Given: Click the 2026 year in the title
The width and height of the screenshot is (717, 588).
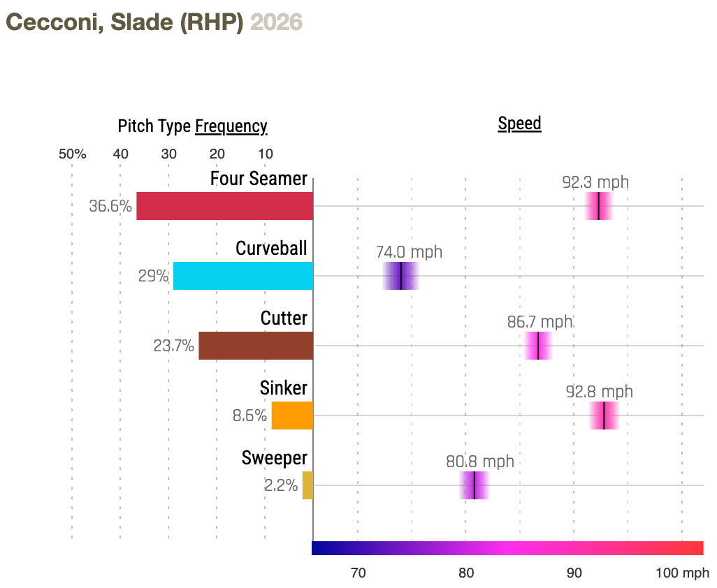Looking at the screenshot, I should pos(276,22).
